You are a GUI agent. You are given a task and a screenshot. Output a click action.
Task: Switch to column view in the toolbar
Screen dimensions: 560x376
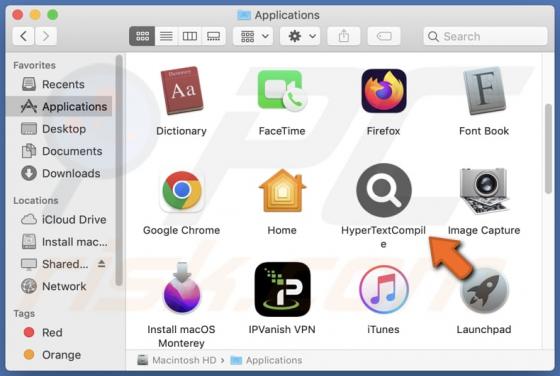point(190,36)
